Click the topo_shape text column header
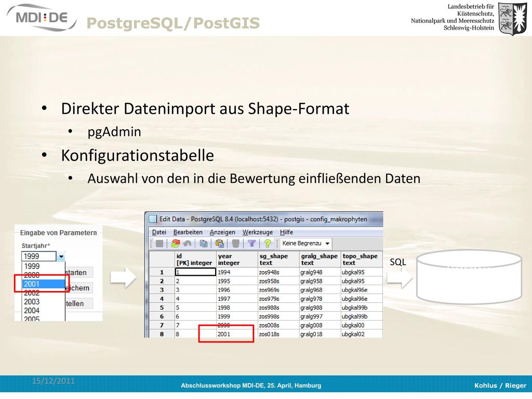532x399 pixels. click(362, 260)
